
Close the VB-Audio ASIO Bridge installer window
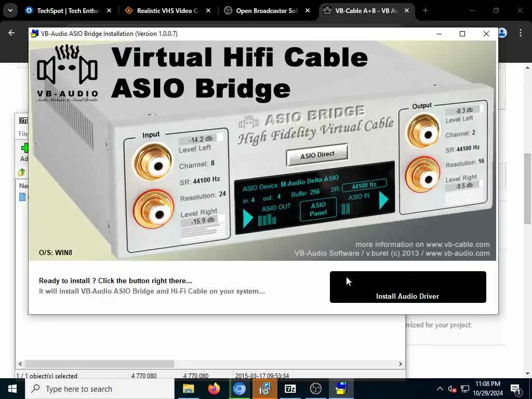[486, 34]
